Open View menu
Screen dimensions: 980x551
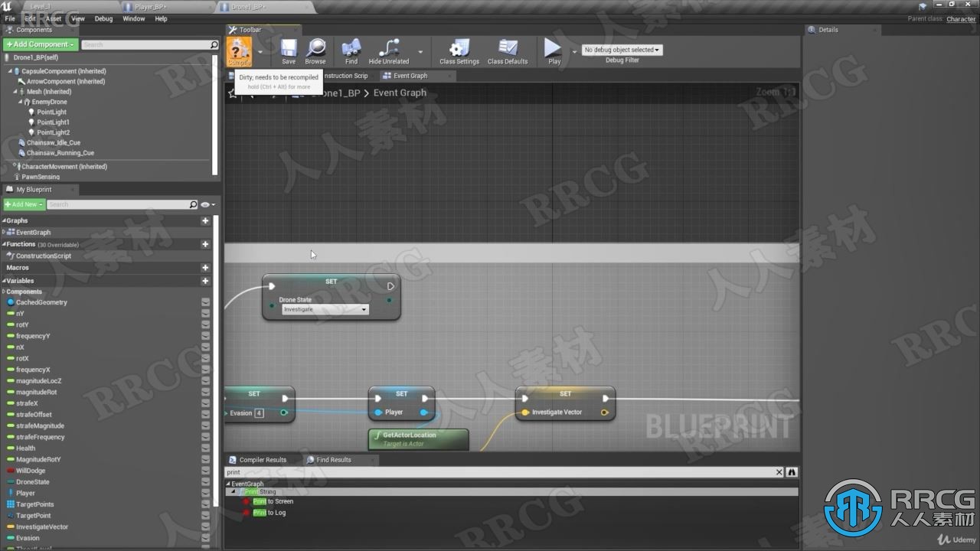(78, 18)
